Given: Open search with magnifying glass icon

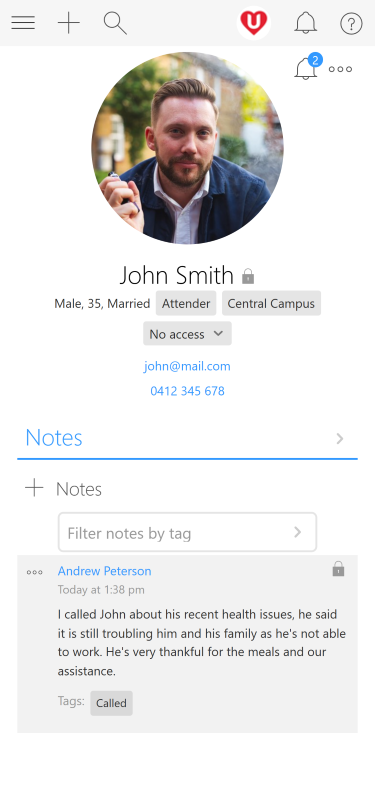Looking at the screenshot, I should (x=115, y=23).
